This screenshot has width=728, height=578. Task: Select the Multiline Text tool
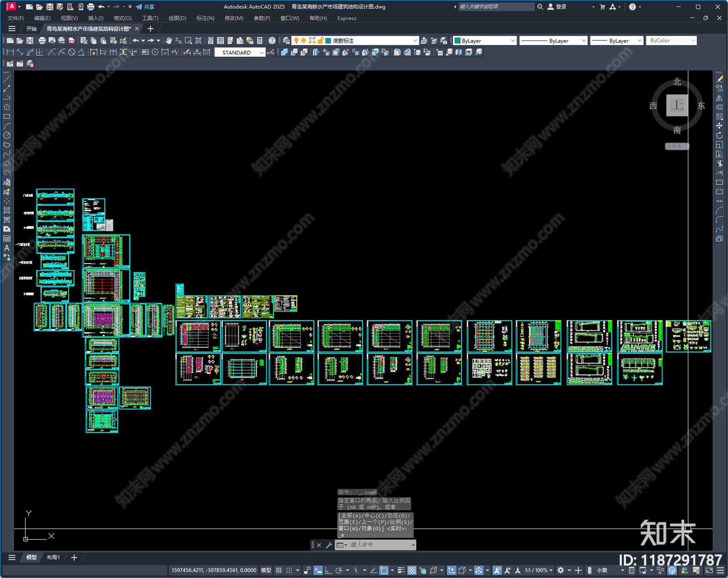click(x=7, y=248)
